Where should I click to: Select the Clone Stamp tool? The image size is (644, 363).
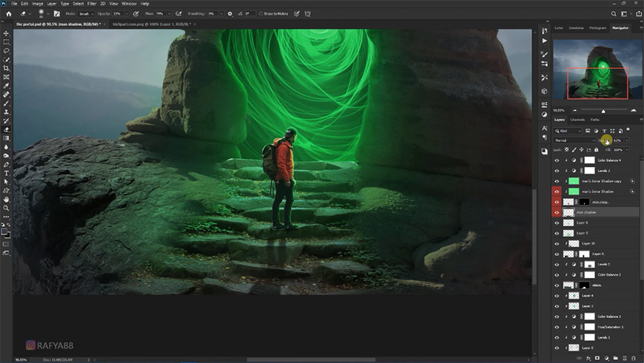[6, 112]
